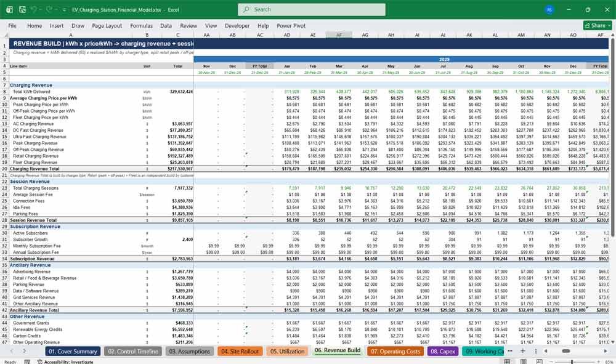Click the Excel app icon in title bar
Image resolution: width=616 pixels, height=364 pixels.
pyautogui.click(x=9, y=9)
